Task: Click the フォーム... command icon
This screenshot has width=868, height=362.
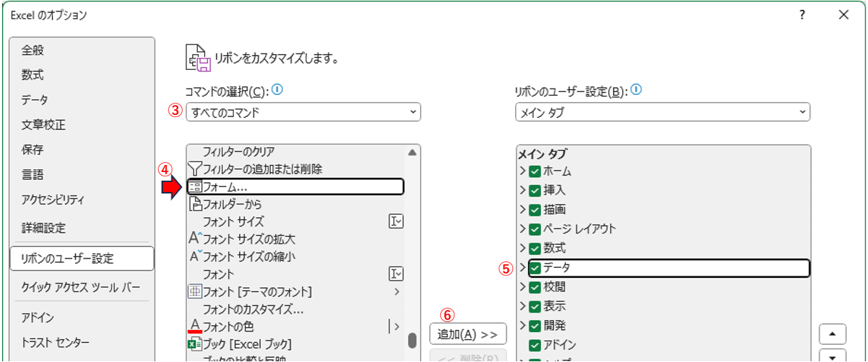Action: click(x=194, y=186)
